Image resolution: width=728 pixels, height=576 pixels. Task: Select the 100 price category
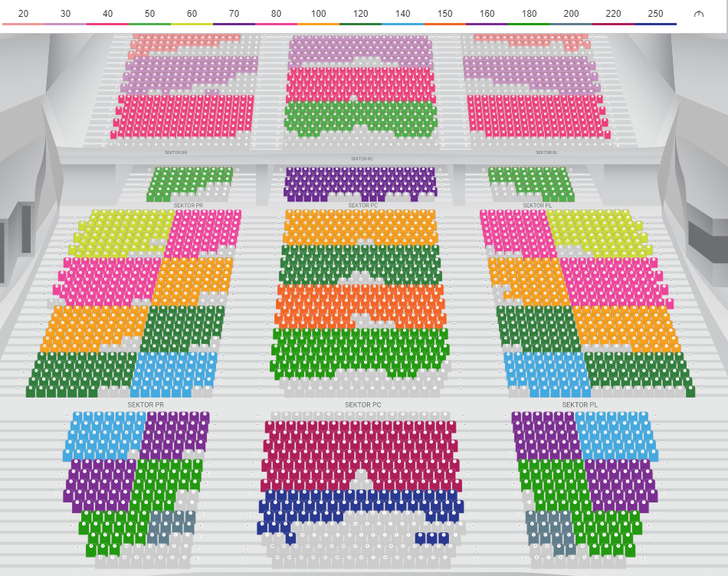click(318, 15)
